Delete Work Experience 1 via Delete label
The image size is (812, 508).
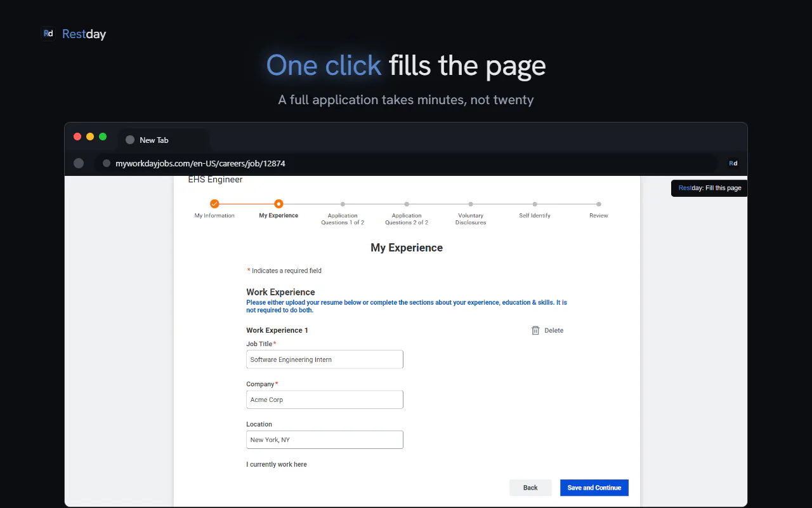pyautogui.click(x=554, y=330)
